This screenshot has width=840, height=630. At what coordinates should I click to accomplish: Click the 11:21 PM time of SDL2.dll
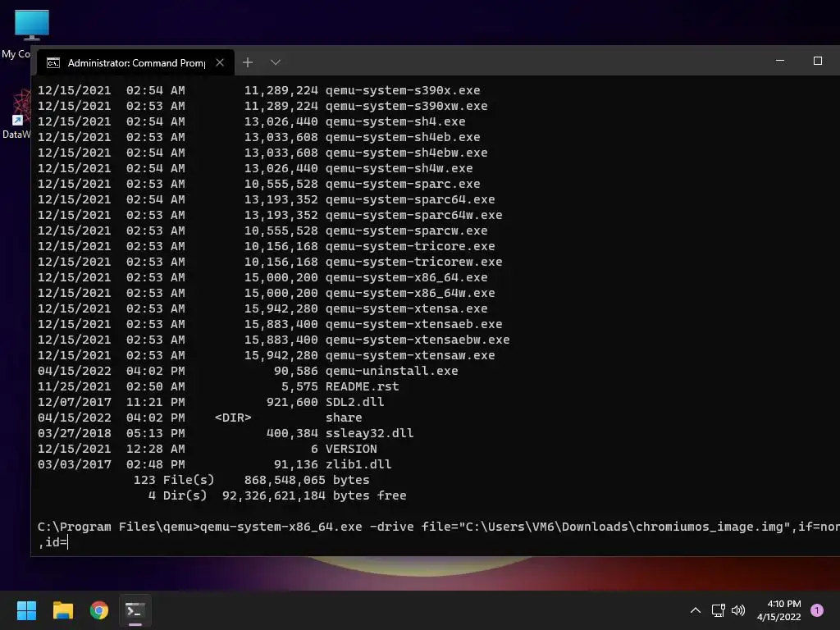pos(155,402)
